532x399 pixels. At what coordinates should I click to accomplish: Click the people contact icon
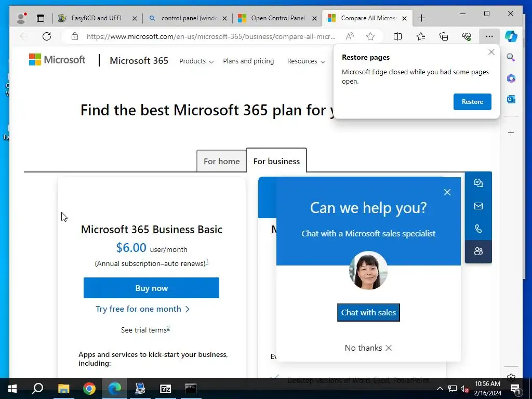(478, 251)
